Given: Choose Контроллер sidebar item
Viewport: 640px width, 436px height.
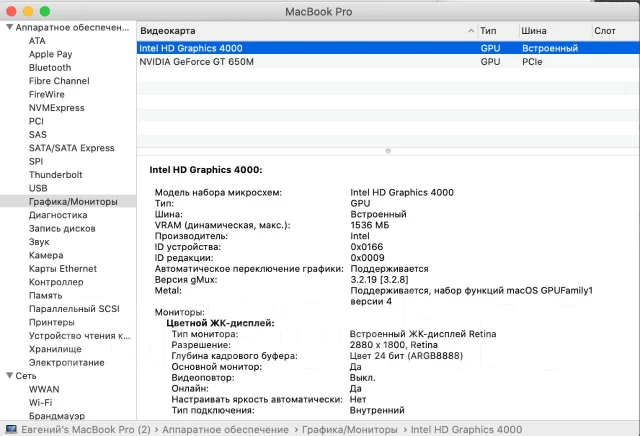Looking at the screenshot, I should [x=56, y=282].
